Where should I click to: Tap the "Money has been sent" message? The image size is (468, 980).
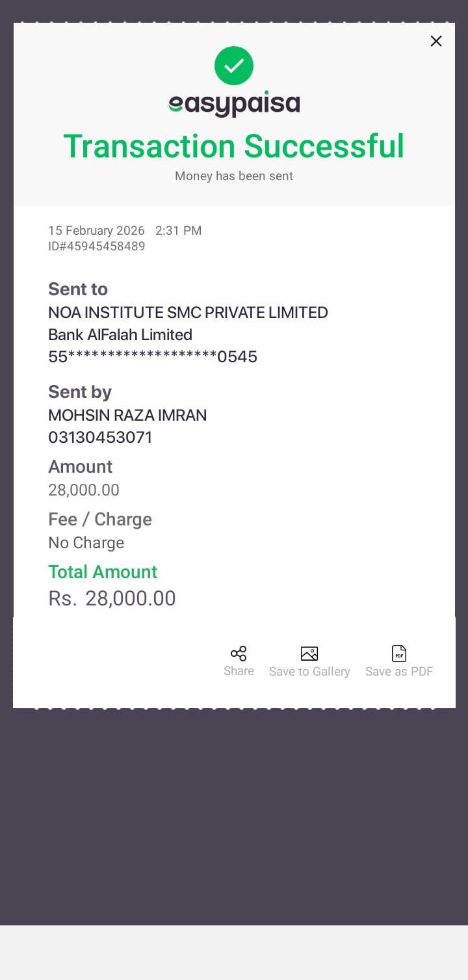coord(234,176)
